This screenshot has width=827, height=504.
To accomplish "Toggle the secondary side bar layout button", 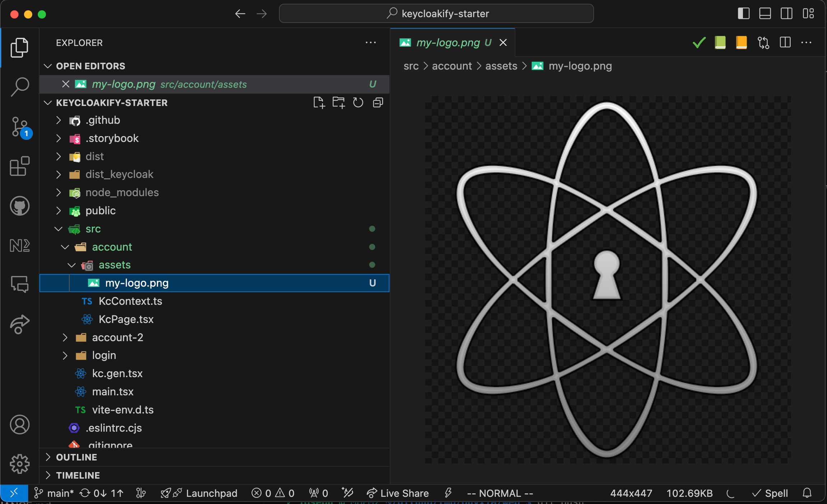I will (x=786, y=14).
